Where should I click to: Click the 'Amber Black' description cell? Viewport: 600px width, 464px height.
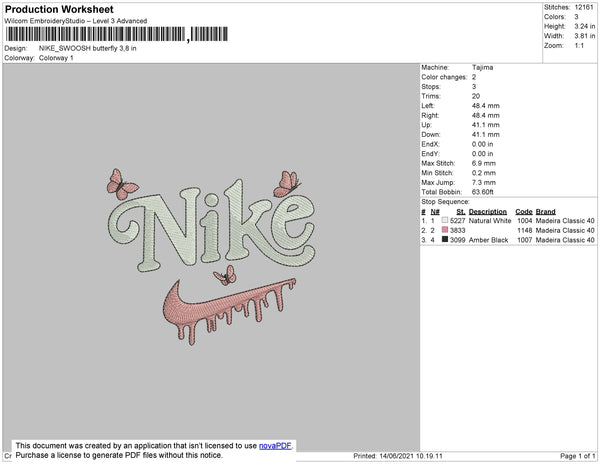[x=488, y=240]
